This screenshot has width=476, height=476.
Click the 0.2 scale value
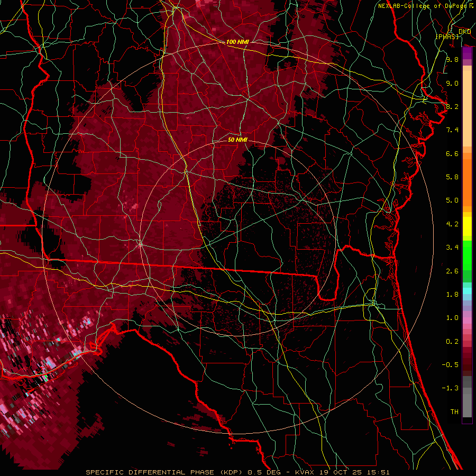452,342
